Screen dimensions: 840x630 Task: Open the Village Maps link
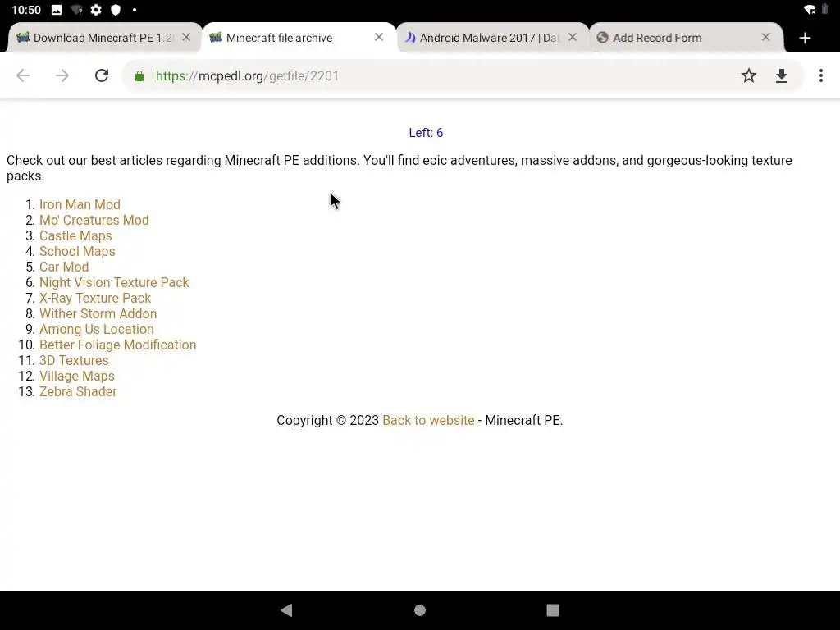[x=76, y=376]
